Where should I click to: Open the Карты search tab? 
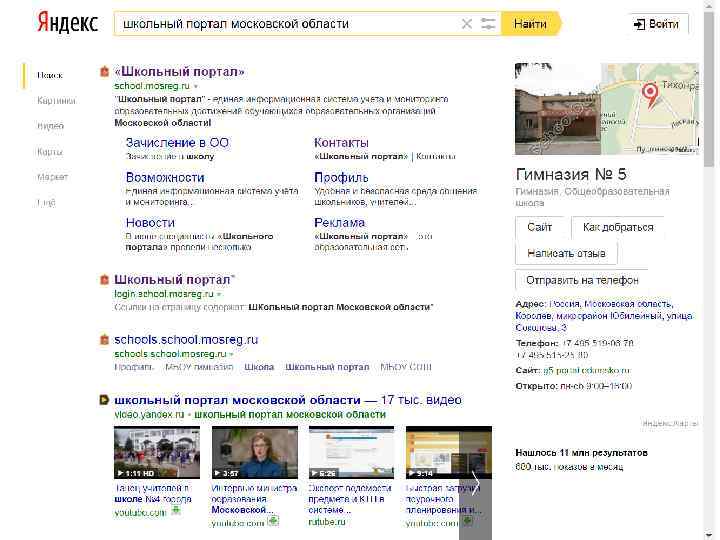[x=50, y=152]
